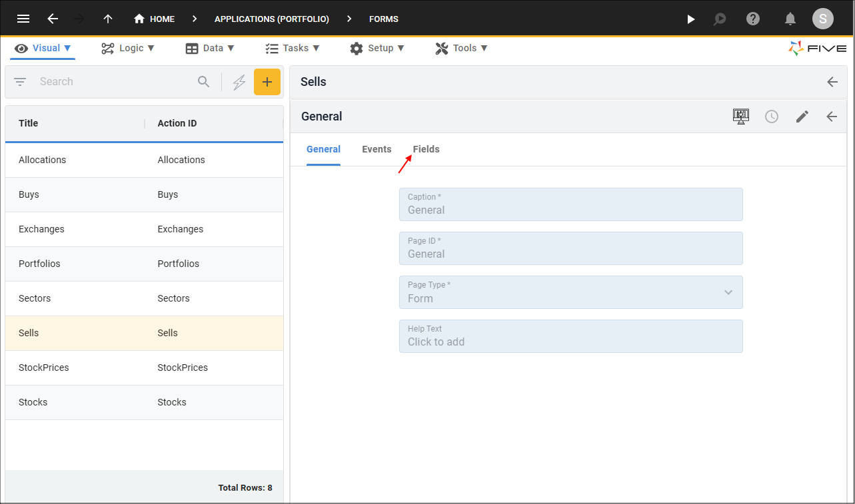This screenshot has width=855, height=504.
Task: Click the Caption field
Action: [571, 204]
